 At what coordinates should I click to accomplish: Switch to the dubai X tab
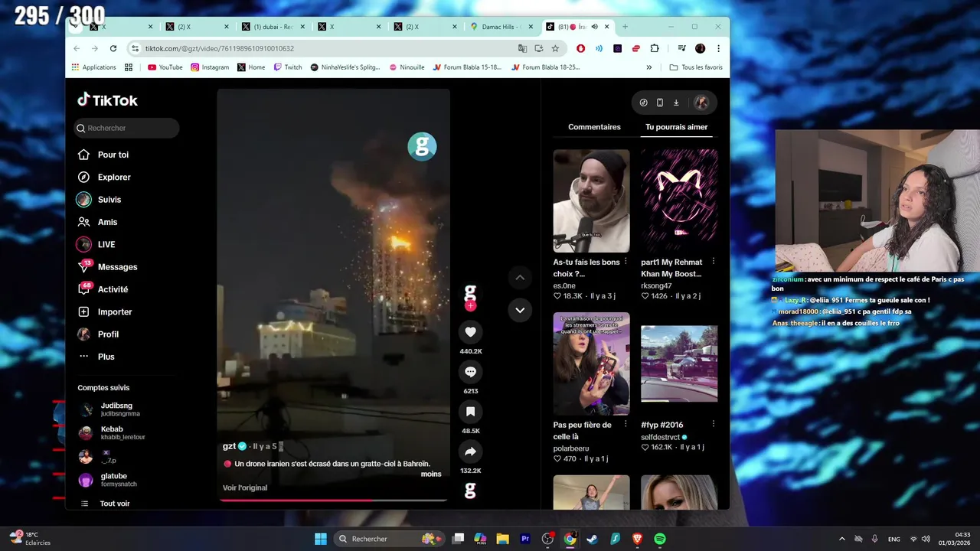click(x=272, y=27)
